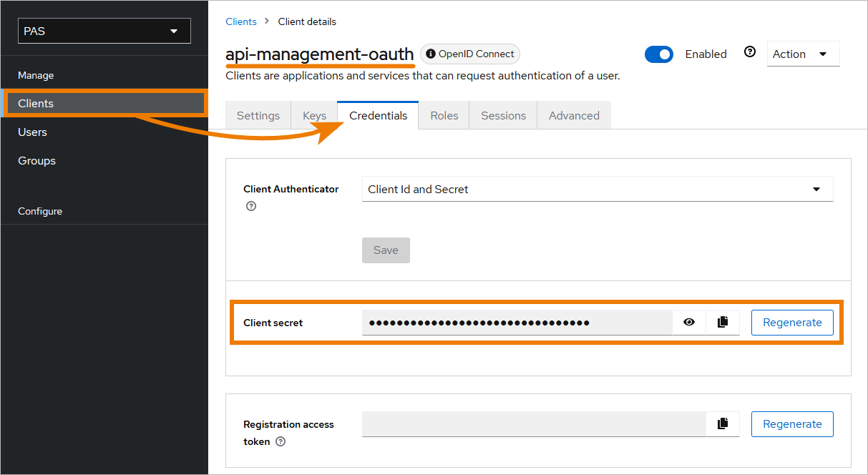Expand the Client Authenticator dropdown
868x475 pixels.
598,190
